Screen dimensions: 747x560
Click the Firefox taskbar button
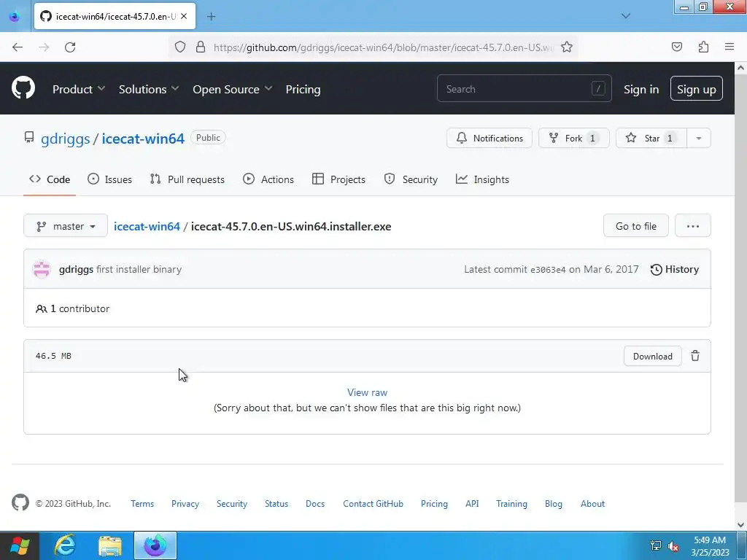(x=155, y=545)
